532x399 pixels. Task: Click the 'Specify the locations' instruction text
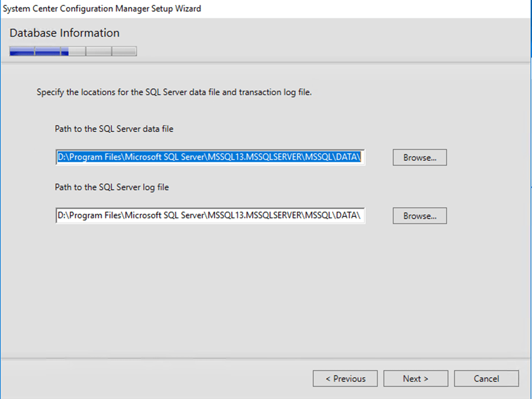point(174,93)
